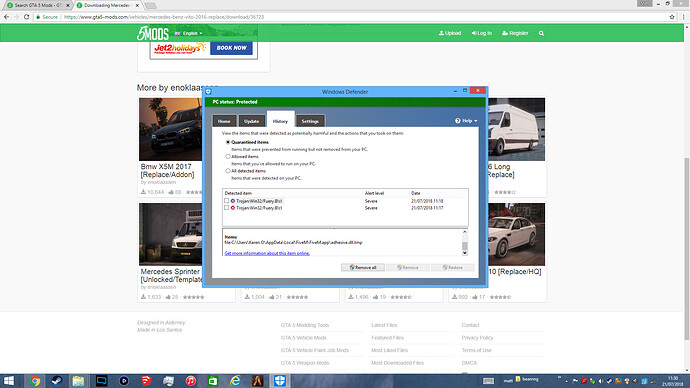Expand the Help dropdown in Defender

point(466,121)
